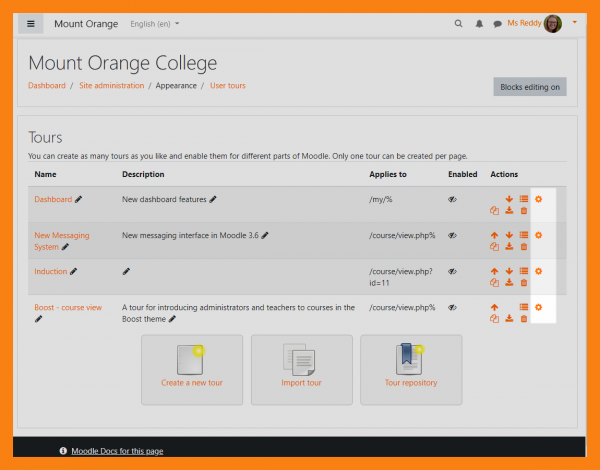This screenshot has width=600, height=470.
Task: Move the New Messaging System tour down
Action: [x=509, y=235]
